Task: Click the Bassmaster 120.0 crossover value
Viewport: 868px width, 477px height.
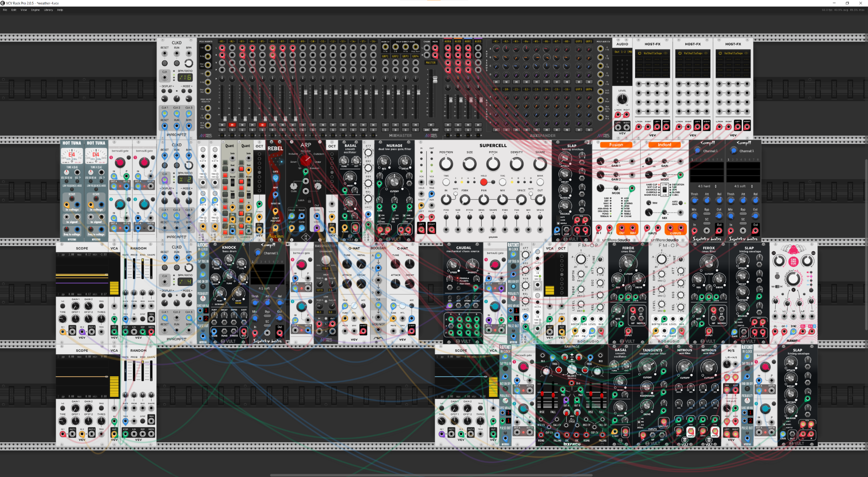Action: 325,269
